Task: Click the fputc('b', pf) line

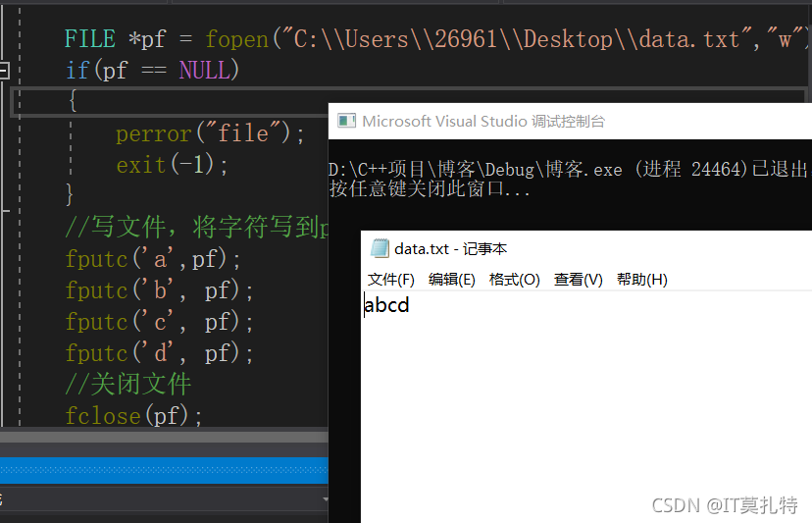Action: (x=159, y=290)
